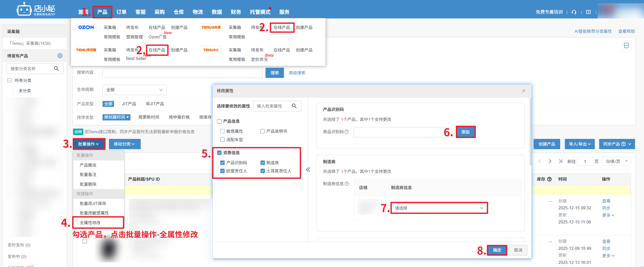The width and height of the screenshot is (644, 267).
Task: Click the search magnifier in 搜索分类名称 box
Action: [x=56, y=69]
